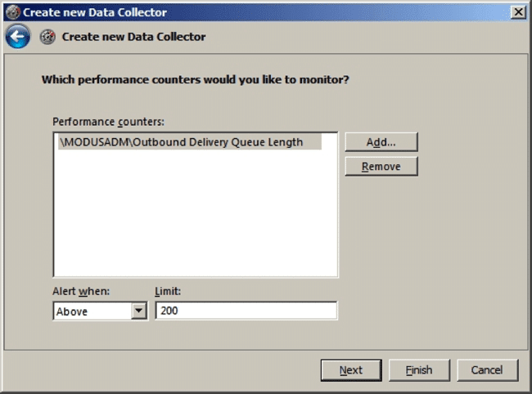Click the Alert when label

pos(81,292)
